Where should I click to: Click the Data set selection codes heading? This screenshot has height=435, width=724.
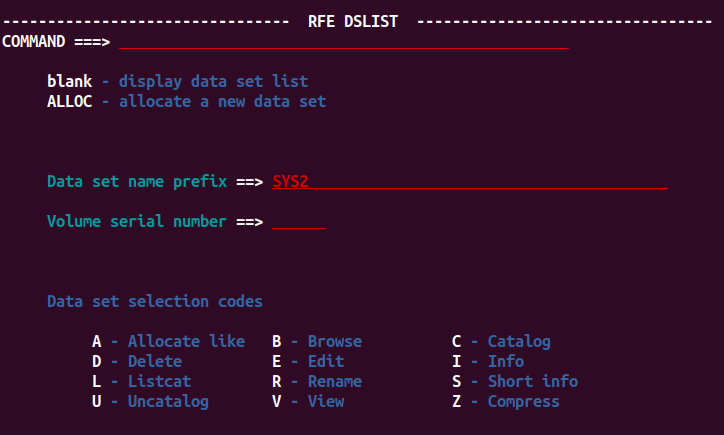155,302
